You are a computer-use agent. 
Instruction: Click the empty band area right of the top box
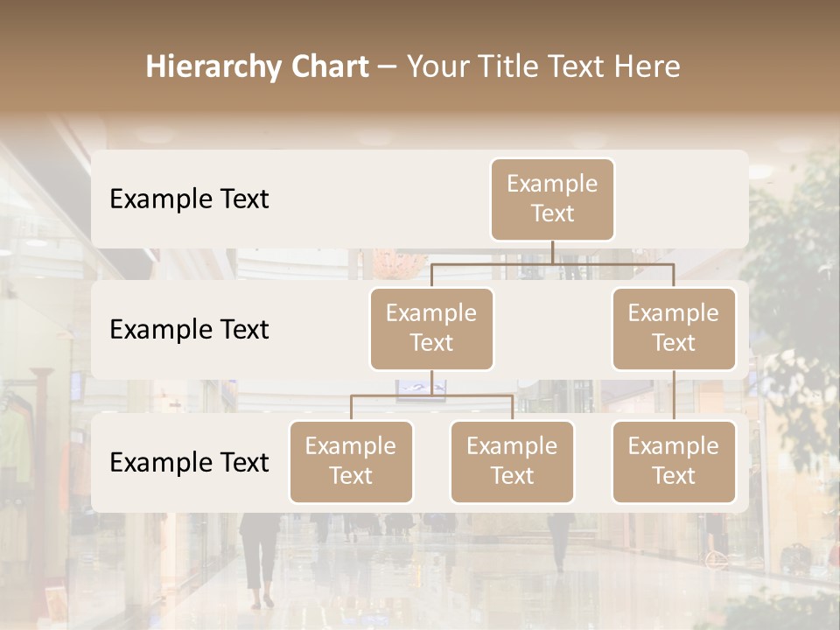(x=681, y=199)
